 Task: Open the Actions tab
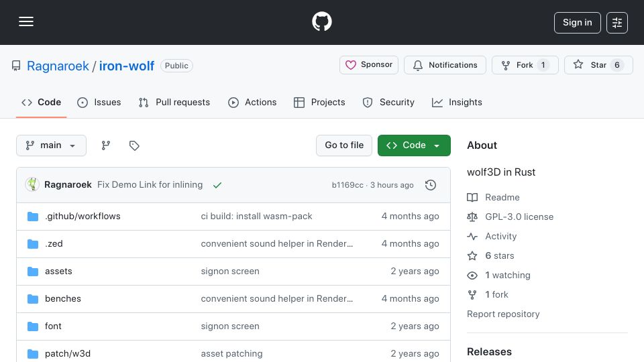[x=252, y=102]
